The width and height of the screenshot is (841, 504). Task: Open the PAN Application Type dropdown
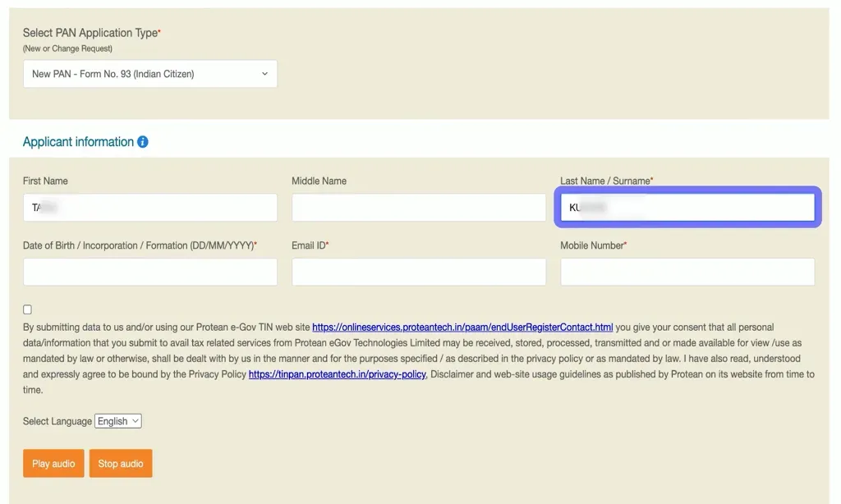click(149, 74)
